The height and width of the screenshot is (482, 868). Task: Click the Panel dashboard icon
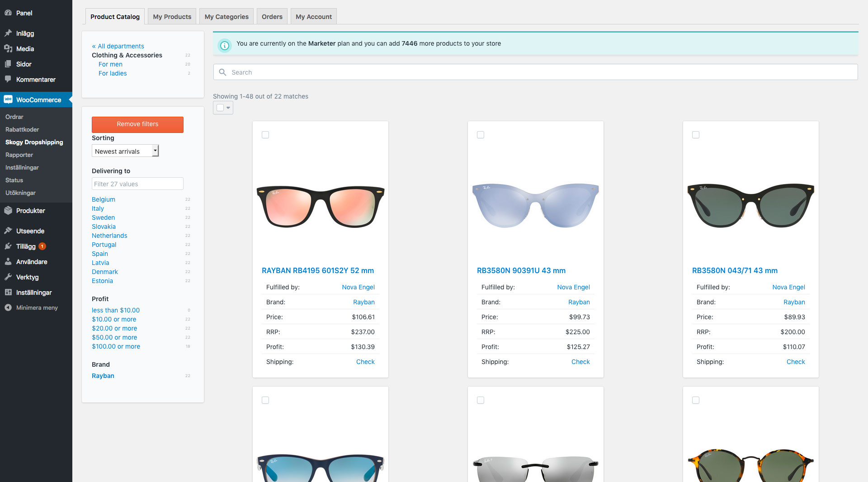(8, 13)
